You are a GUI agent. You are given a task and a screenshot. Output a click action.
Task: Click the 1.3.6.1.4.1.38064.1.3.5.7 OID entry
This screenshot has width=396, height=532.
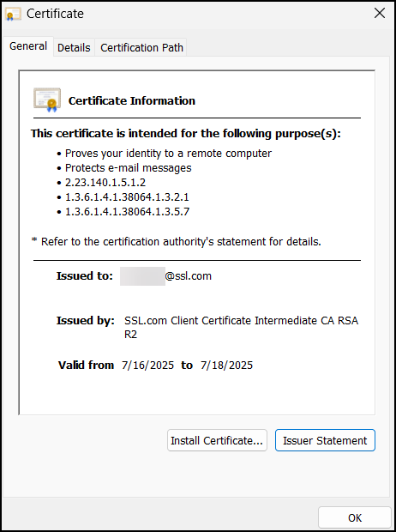(127, 212)
